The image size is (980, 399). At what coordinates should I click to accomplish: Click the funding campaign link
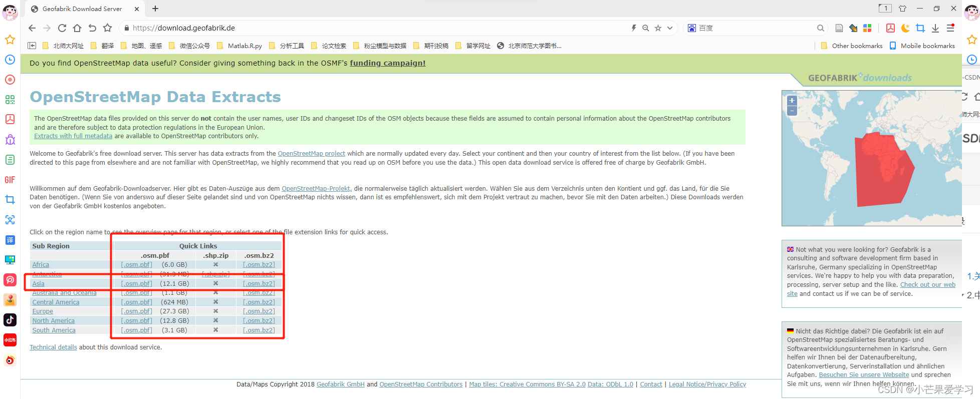coord(388,63)
